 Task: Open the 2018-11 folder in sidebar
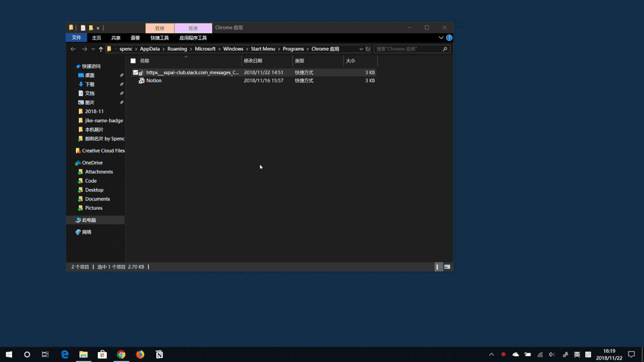coord(94,111)
